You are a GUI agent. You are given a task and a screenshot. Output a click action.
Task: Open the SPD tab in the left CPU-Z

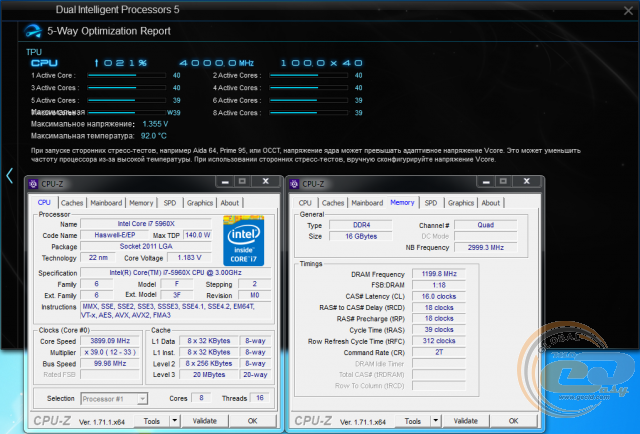pos(170,203)
